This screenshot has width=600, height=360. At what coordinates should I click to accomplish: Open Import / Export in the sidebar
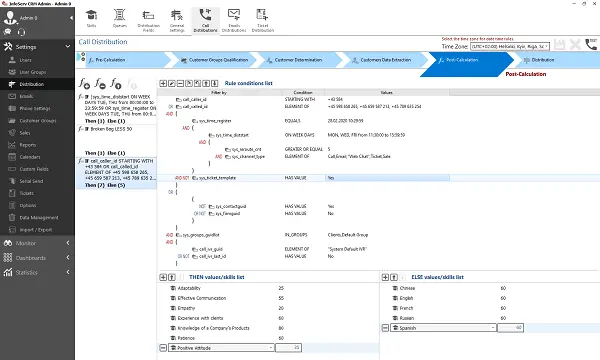pyautogui.click(x=37, y=230)
